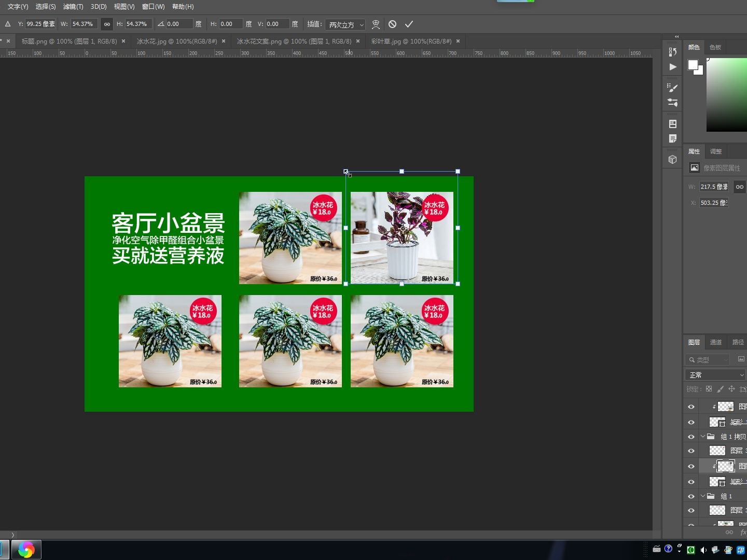The height and width of the screenshot is (560, 747).
Task: Open the 滤镜 menu
Action: (73, 7)
